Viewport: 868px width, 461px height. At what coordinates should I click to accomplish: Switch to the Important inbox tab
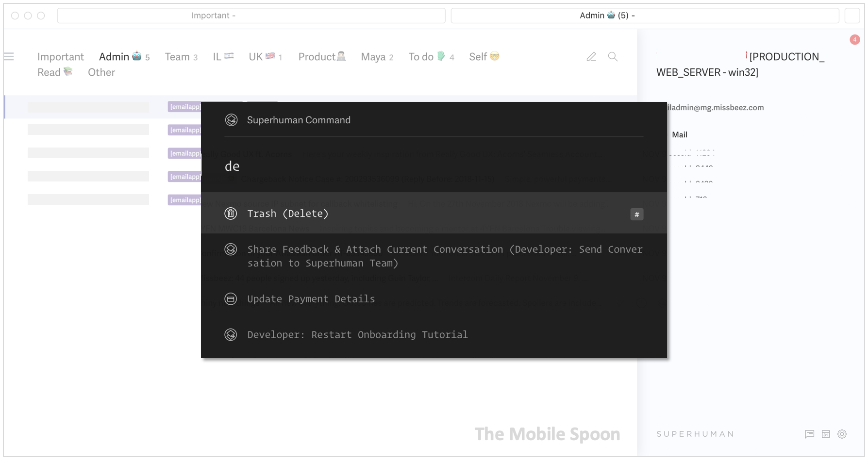pyautogui.click(x=61, y=57)
